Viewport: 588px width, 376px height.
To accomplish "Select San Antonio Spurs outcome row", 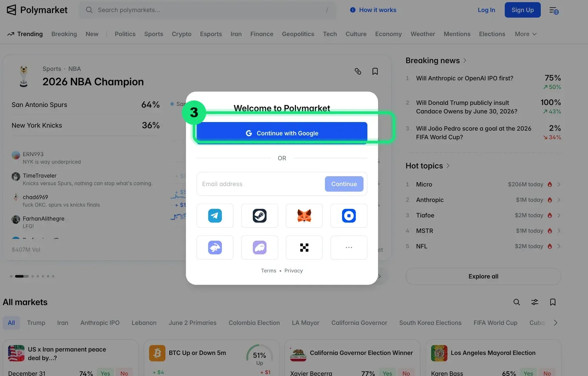I will [x=85, y=105].
